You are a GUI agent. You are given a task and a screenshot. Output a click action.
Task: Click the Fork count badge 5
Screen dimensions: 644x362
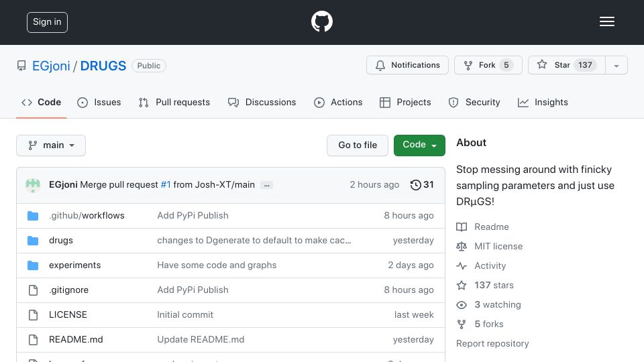point(506,65)
